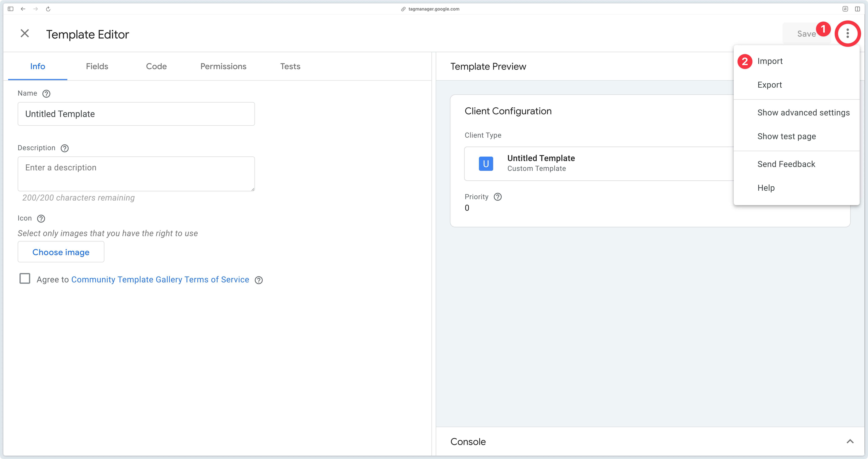Click the Name input field
The height and width of the screenshot is (459, 868).
[136, 114]
